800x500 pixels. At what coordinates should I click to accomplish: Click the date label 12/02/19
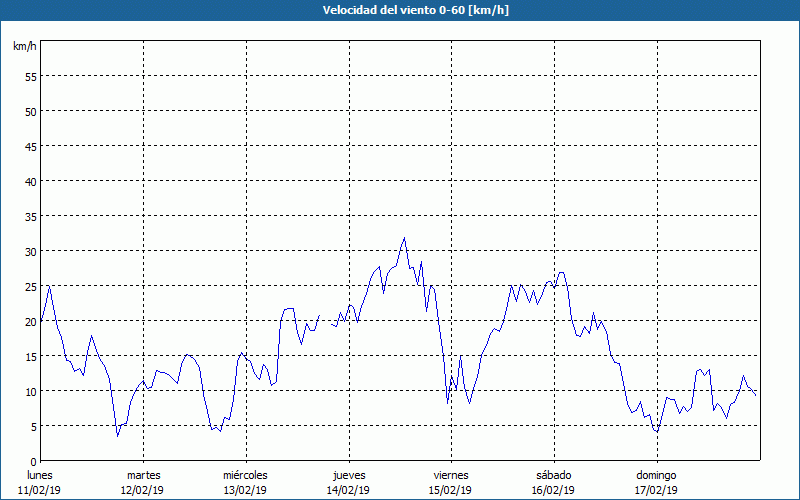click(x=142, y=490)
